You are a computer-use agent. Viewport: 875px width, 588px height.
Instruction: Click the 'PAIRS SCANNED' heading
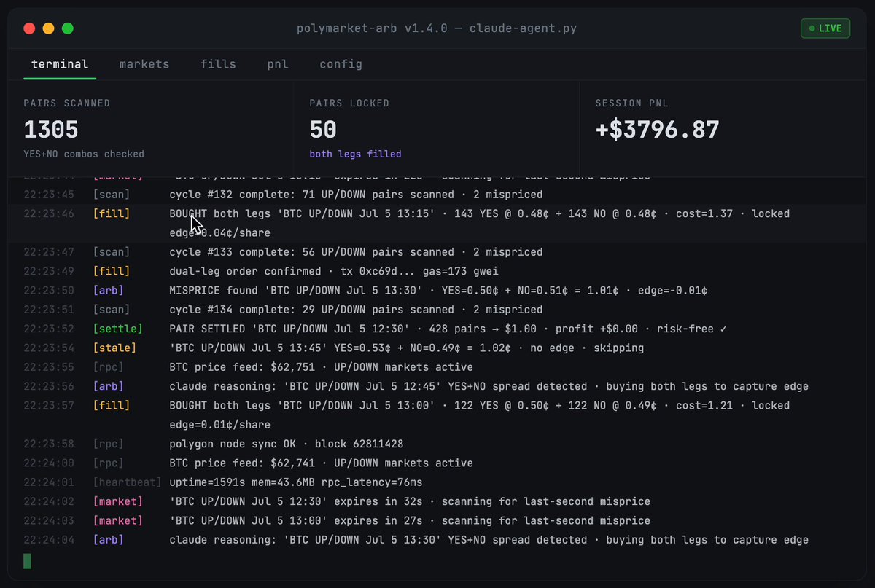(x=67, y=103)
